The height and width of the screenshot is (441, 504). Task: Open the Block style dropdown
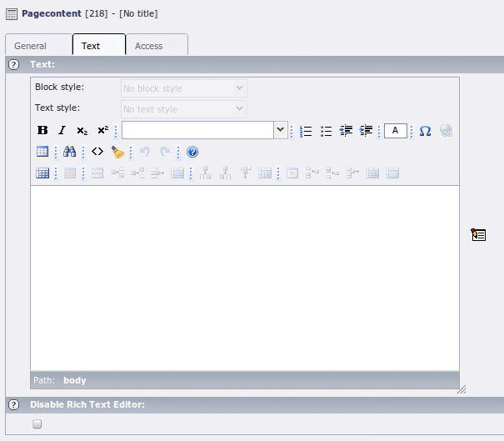coord(183,88)
